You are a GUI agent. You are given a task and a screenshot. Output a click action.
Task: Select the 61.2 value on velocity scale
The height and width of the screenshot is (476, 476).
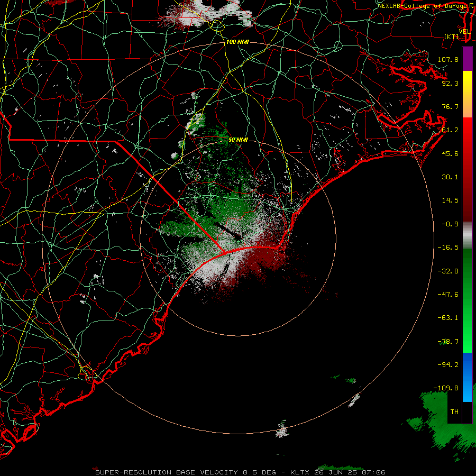pos(450,130)
